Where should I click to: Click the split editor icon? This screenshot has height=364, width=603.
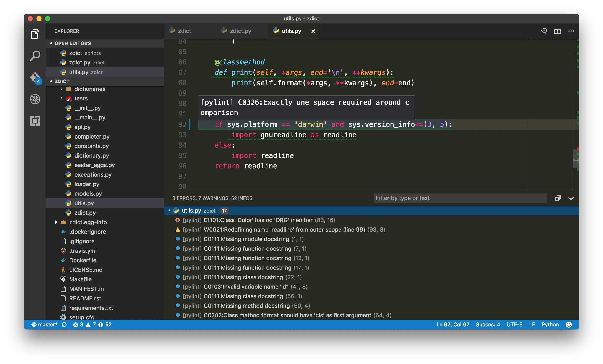click(557, 31)
